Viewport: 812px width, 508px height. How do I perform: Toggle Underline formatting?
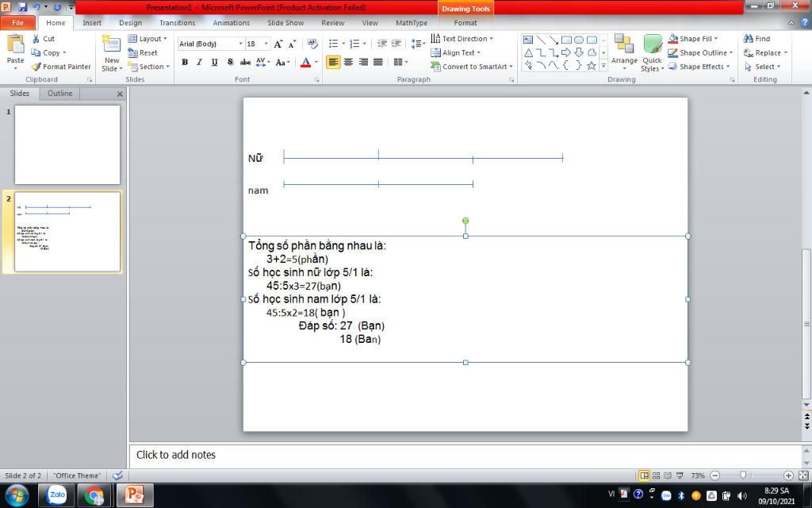pyautogui.click(x=214, y=62)
